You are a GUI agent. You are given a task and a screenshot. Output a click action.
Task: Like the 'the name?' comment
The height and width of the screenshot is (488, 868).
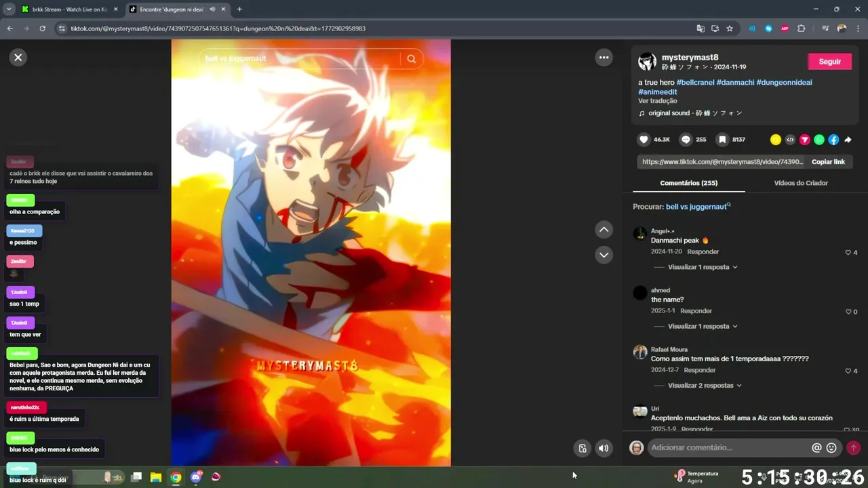(848, 312)
